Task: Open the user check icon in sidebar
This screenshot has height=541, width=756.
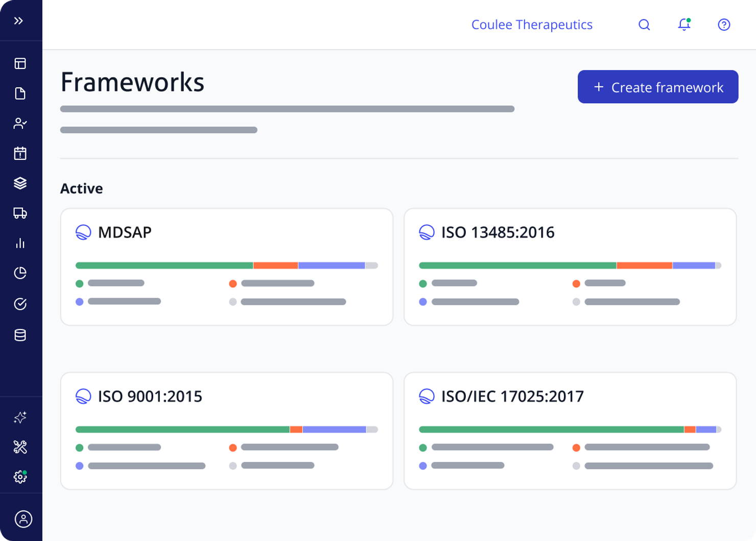Action: tap(20, 123)
